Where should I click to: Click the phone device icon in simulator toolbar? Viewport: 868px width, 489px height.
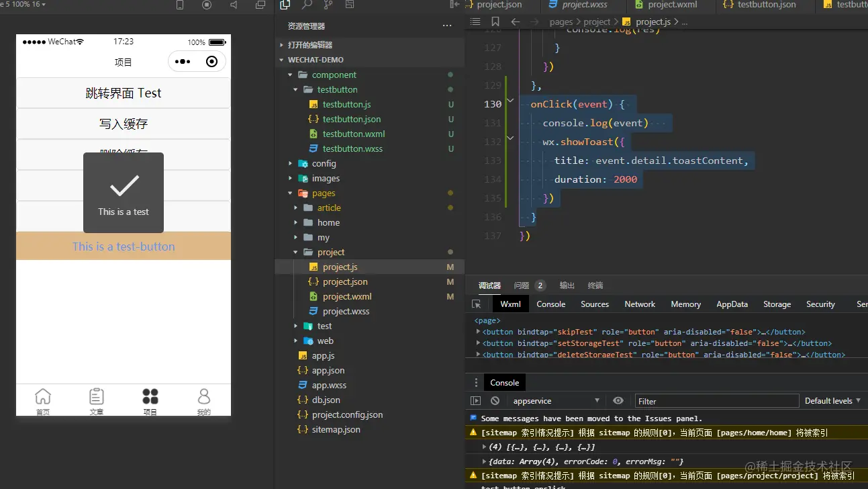tap(180, 5)
